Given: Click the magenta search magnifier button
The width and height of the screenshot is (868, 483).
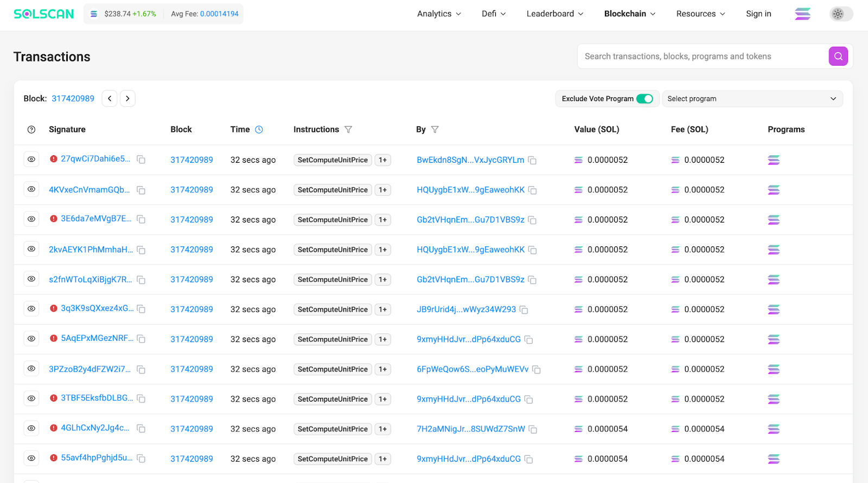Looking at the screenshot, I should pos(838,56).
